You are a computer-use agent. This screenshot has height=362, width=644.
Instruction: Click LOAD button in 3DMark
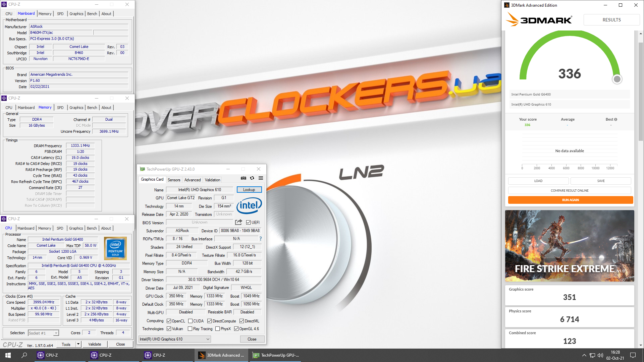tap(538, 181)
